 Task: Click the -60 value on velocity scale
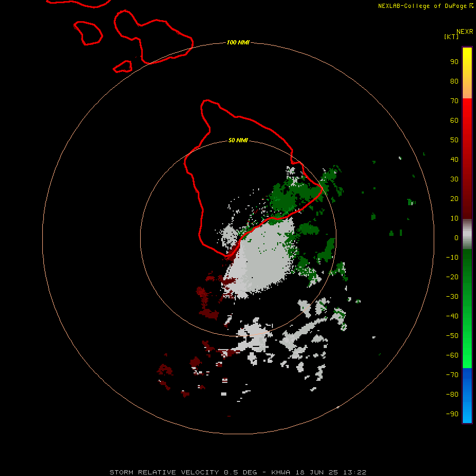tap(452, 355)
